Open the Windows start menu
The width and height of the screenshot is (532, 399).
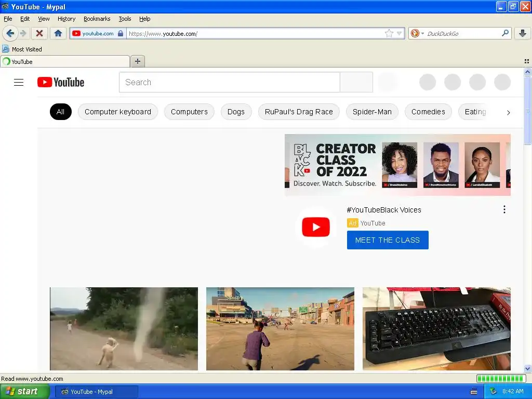(x=25, y=392)
